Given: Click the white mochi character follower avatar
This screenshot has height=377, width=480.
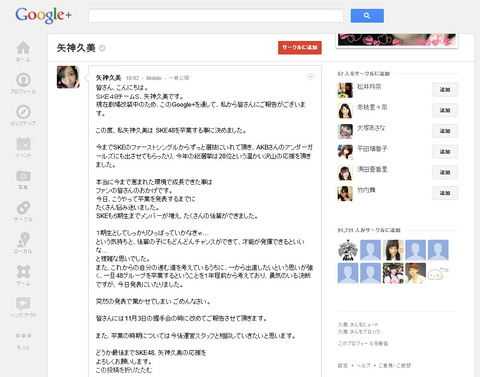Looking at the screenshot, I should pyautogui.click(x=438, y=273).
